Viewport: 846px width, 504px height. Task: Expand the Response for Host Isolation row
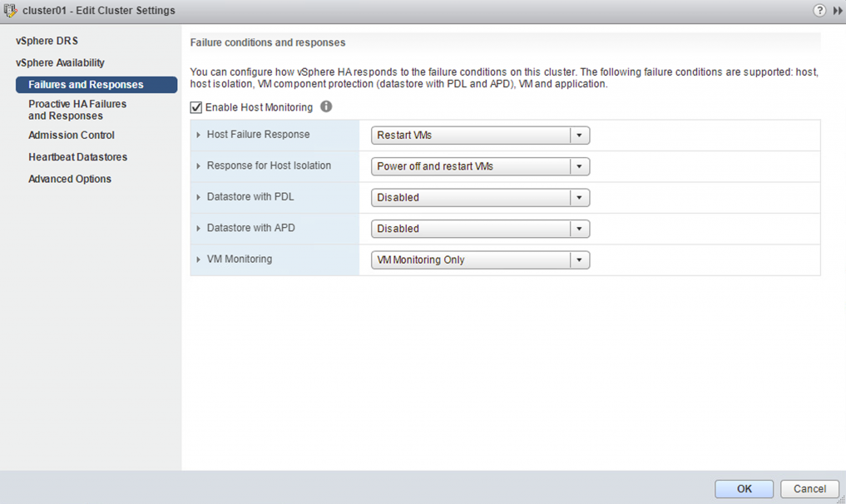tap(199, 166)
